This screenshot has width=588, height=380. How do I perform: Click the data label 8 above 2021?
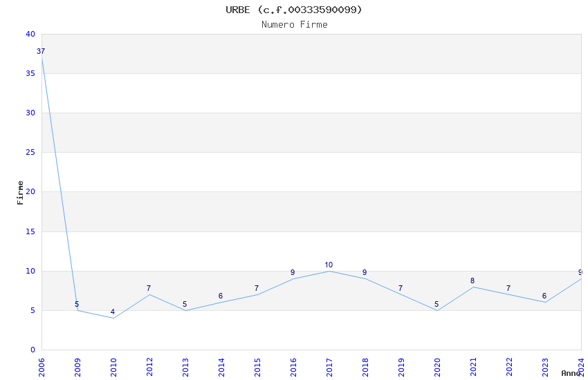point(473,281)
